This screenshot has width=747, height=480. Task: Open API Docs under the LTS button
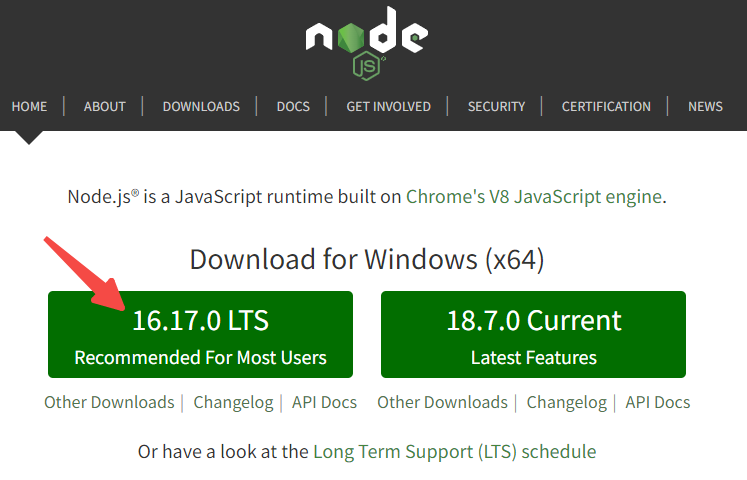click(324, 402)
